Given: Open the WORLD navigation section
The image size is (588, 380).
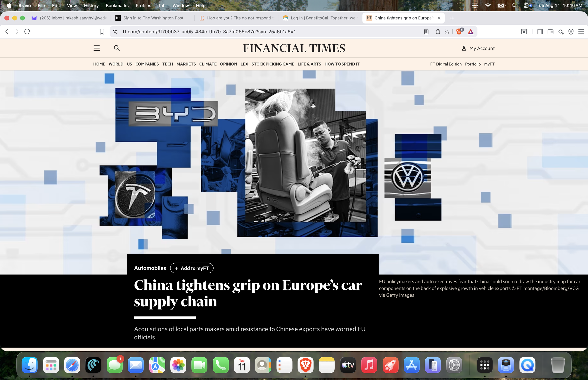Looking at the screenshot, I should click(116, 64).
